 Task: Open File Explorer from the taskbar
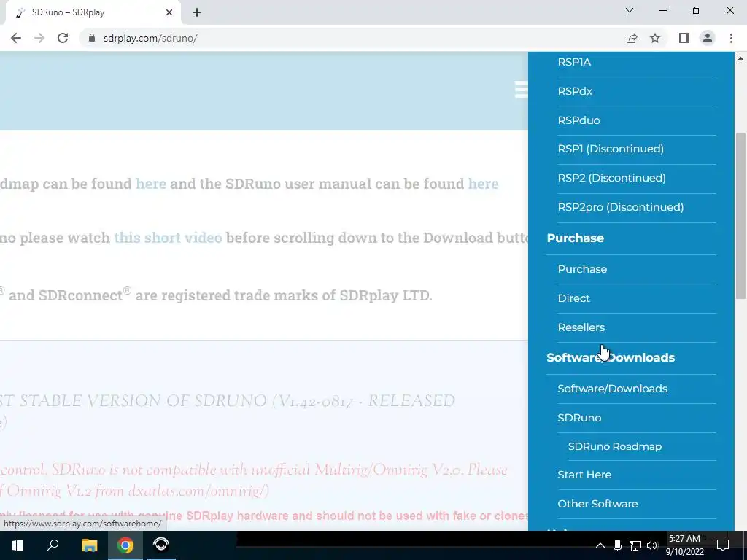pyautogui.click(x=89, y=545)
